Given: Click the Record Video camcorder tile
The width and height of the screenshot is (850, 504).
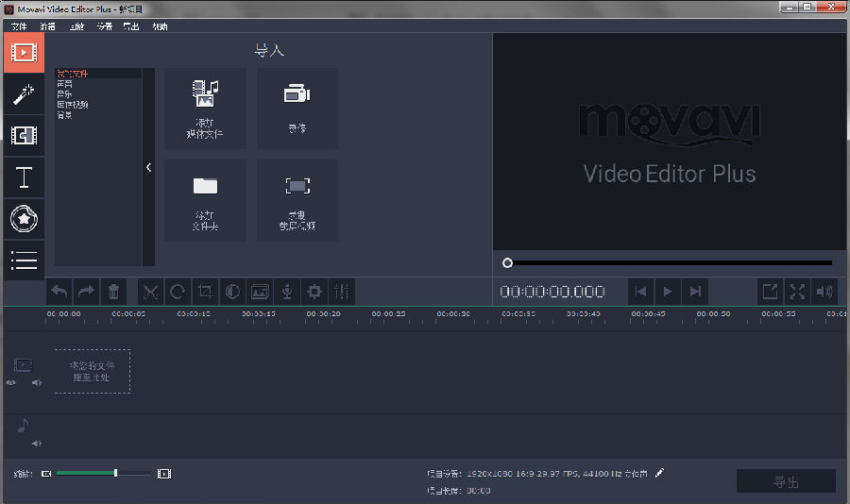Looking at the screenshot, I should coord(297,109).
